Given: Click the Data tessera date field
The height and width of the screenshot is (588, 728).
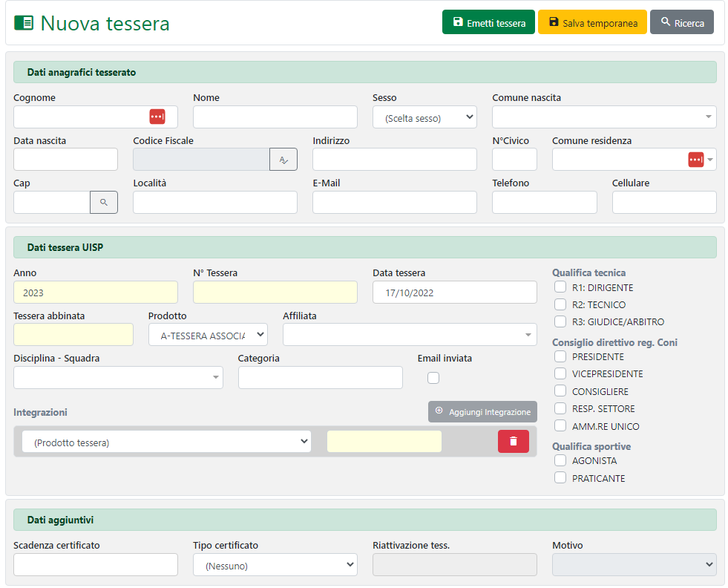Looking at the screenshot, I should tap(454, 293).
